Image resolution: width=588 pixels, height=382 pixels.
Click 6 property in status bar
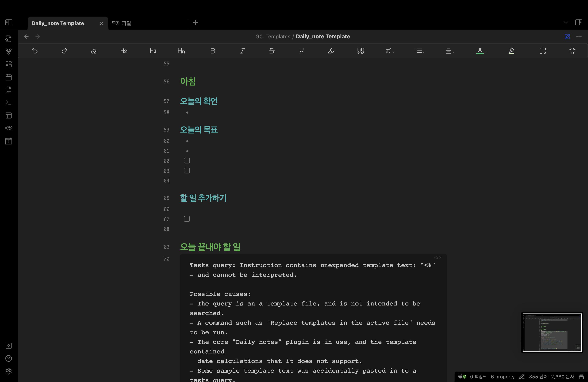click(x=503, y=377)
